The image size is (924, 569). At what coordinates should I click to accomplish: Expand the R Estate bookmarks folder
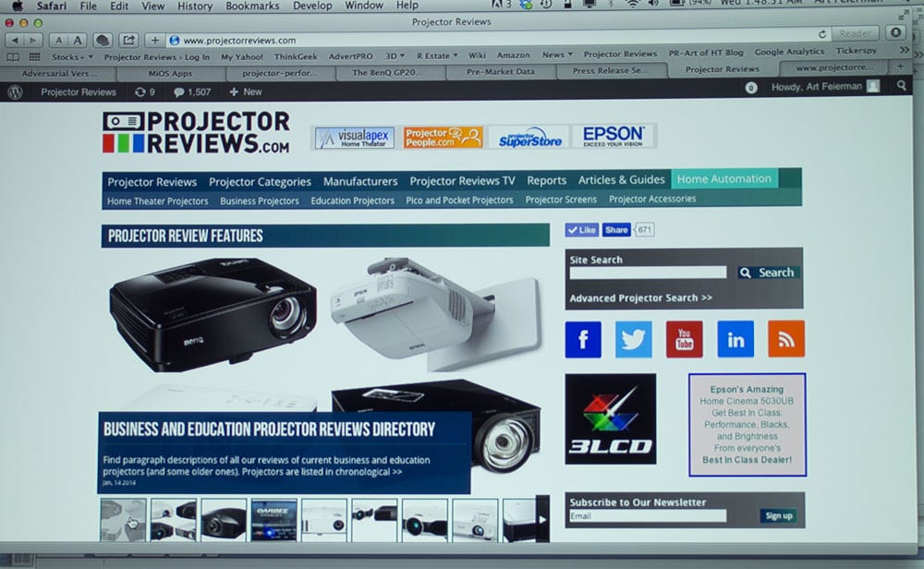click(437, 55)
